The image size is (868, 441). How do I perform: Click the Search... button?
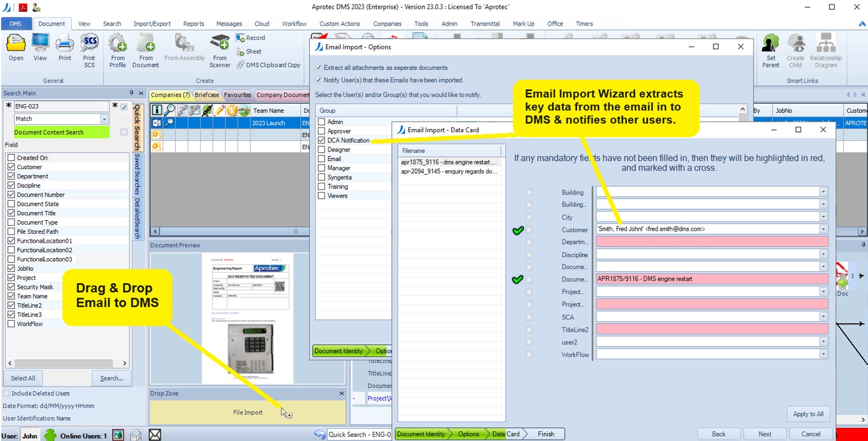pyautogui.click(x=112, y=378)
